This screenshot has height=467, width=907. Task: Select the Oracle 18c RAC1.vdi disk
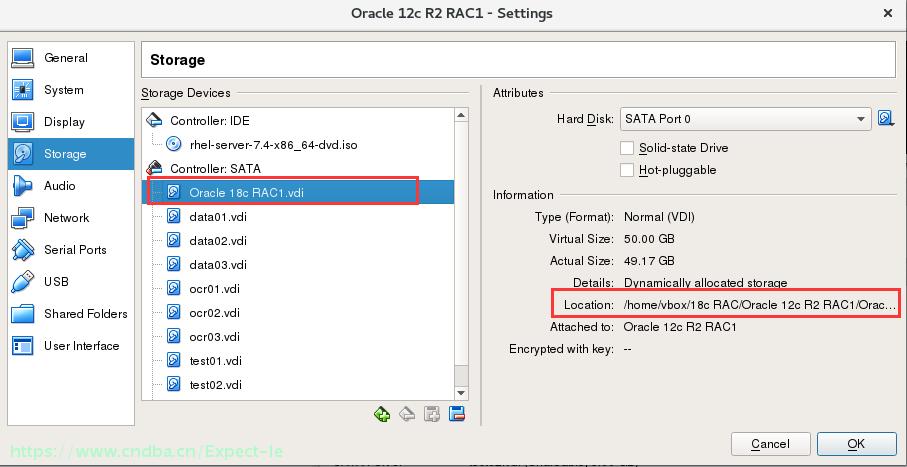(x=298, y=193)
